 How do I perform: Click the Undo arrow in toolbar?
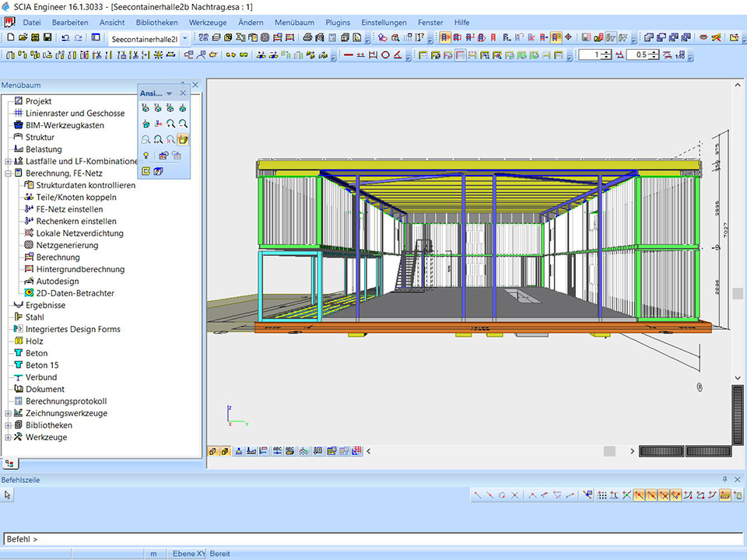[65, 37]
